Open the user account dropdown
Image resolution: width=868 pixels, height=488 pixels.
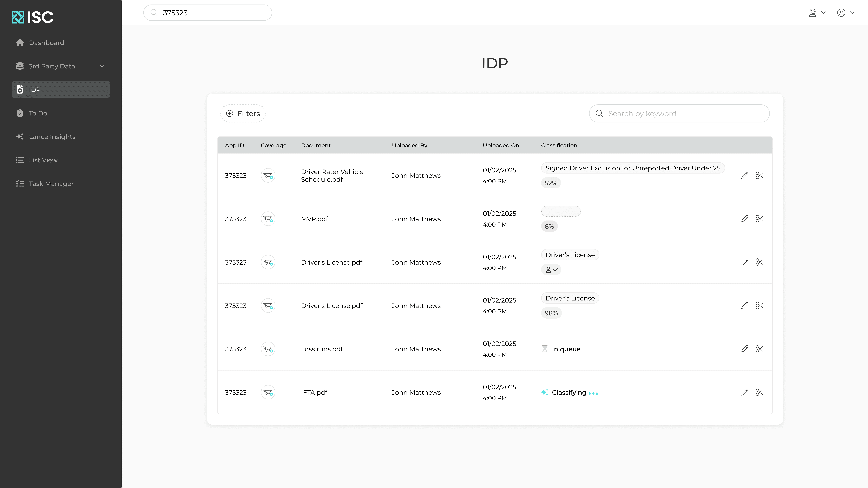[846, 13]
